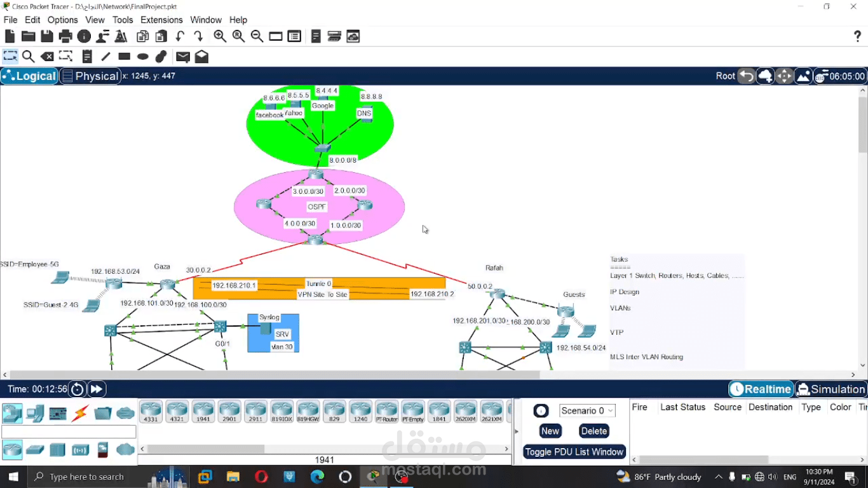The height and width of the screenshot is (488, 868).
Task: Pick the PT-Router device model
Action: coord(386,412)
